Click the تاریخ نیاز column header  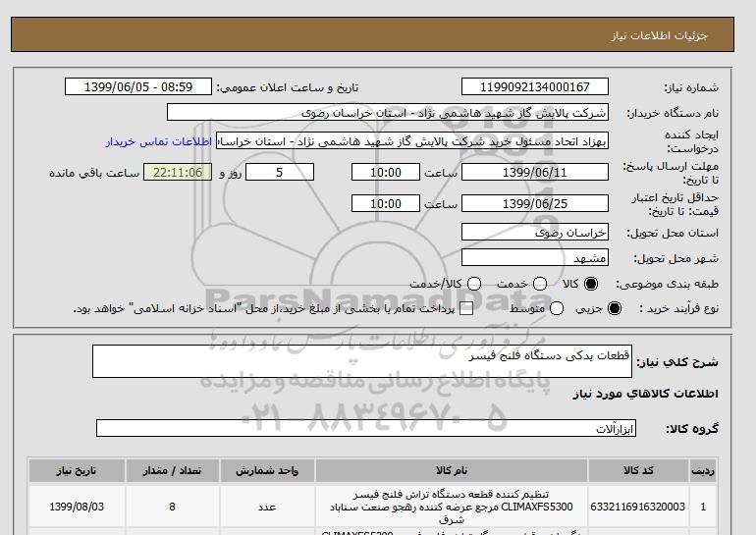click(77, 470)
